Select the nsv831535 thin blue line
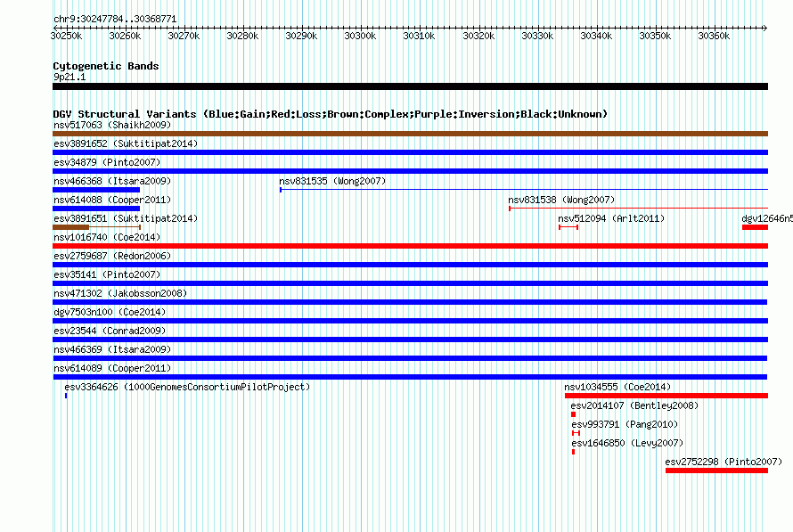 (524, 190)
